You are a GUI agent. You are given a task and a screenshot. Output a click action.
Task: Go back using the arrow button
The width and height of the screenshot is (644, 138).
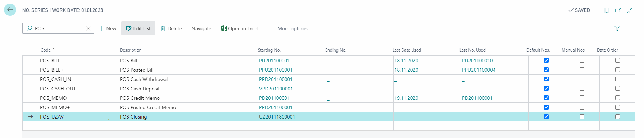pos(10,10)
